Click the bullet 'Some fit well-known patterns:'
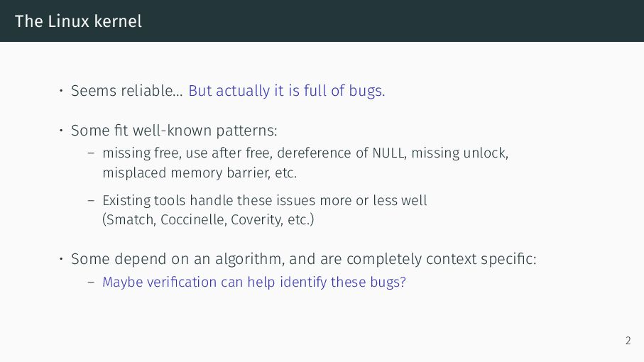The width and height of the screenshot is (644, 362). tap(174, 131)
